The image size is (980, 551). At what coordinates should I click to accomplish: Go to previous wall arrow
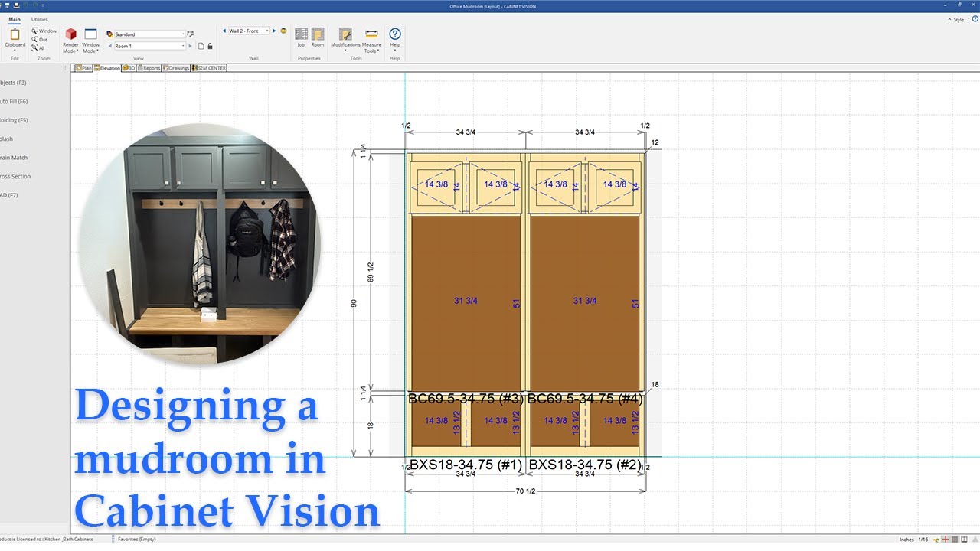[224, 31]
